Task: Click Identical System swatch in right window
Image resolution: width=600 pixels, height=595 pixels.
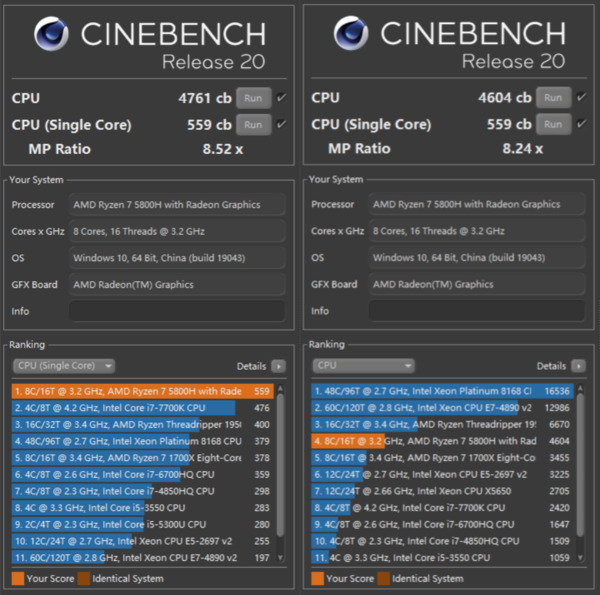Action: [x=383, y=579]
